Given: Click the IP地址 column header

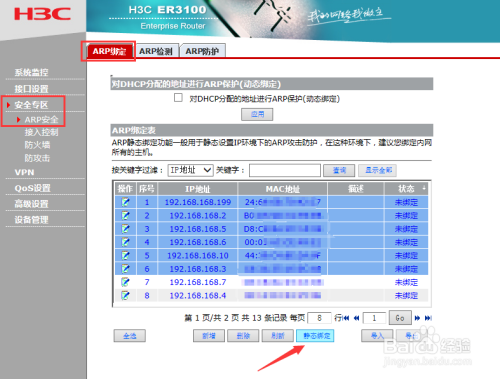Looking at the screenshot, I should click(x=198, y=189).
